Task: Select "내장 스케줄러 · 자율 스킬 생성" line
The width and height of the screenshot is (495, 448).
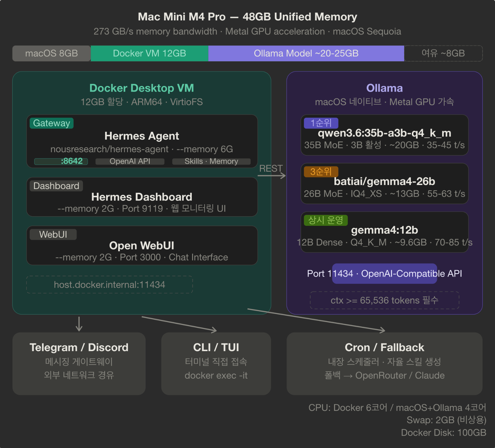Action: coord(385,362)
